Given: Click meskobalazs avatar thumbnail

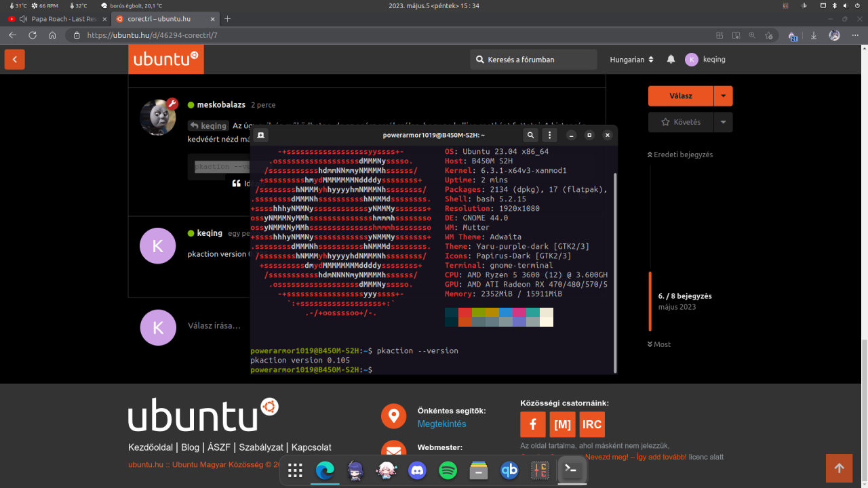Looking at the screenshot, I should coord(158,117).
